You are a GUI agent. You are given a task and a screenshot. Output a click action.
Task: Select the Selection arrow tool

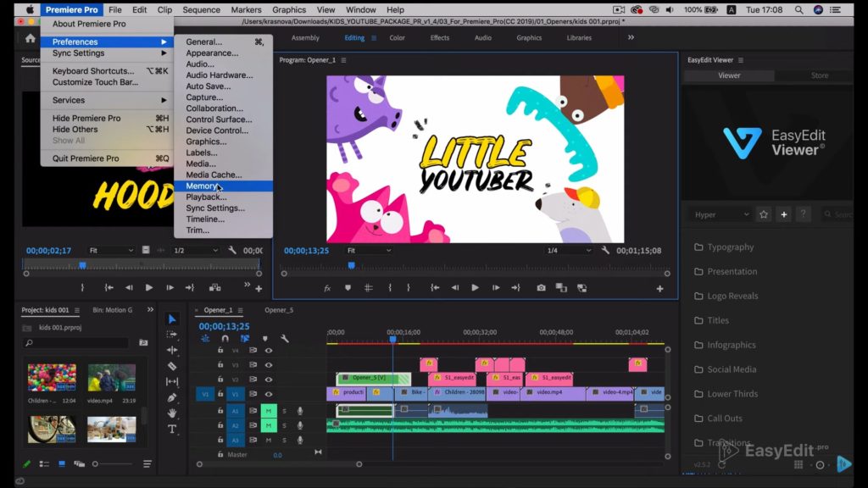click(172, 319)
